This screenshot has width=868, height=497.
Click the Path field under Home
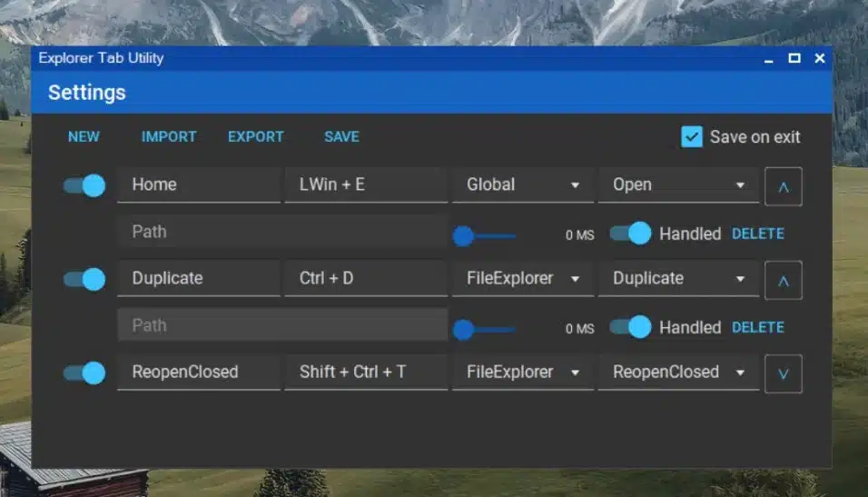(282, 232)
